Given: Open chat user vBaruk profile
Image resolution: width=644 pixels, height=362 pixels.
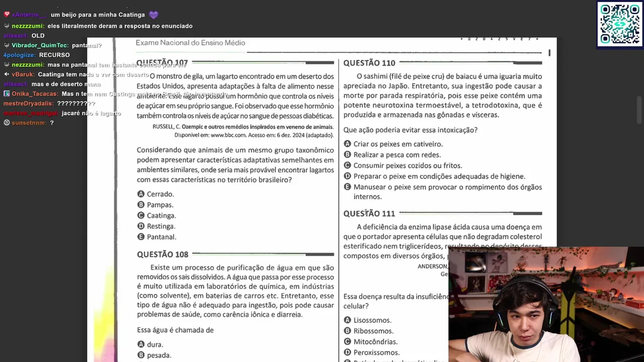Looking at the screenshot, I should [x=23, y=74].
